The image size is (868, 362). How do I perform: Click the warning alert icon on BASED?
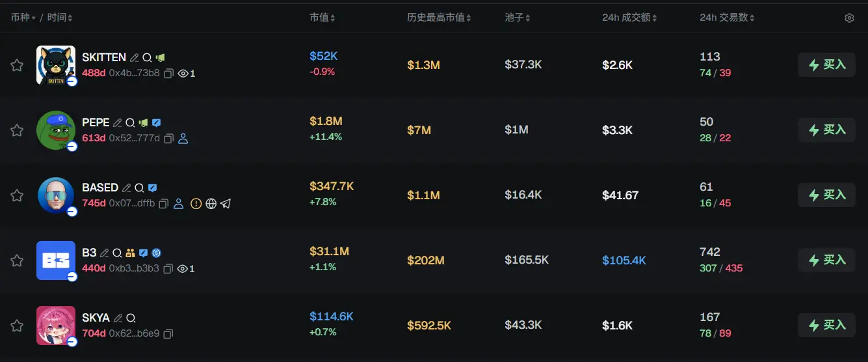tap(196, 204)
